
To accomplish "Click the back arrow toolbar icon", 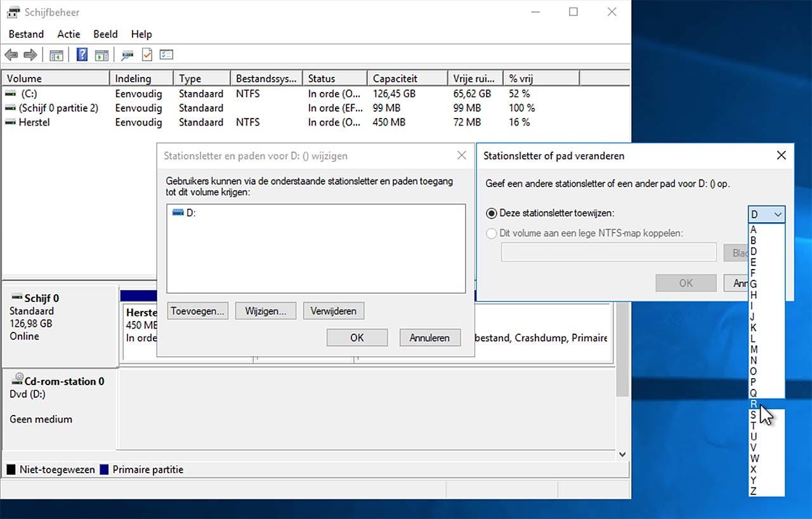I will click(11, 55).
